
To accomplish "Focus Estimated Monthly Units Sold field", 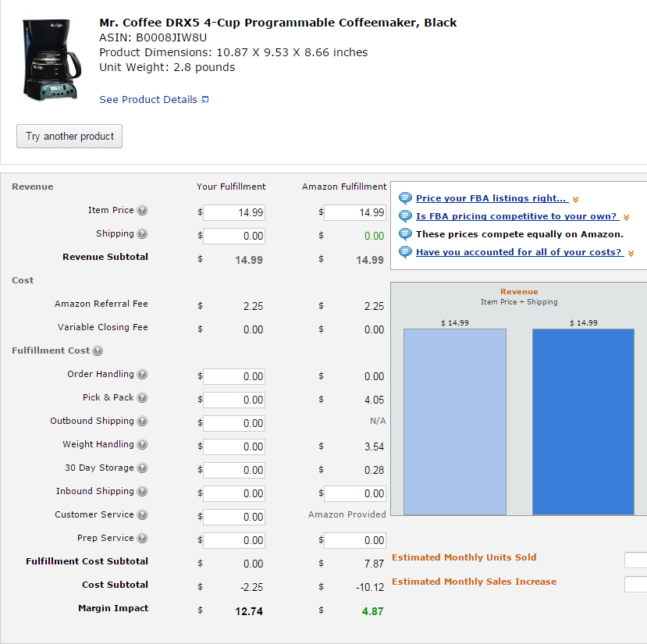I will pos(636,560).
